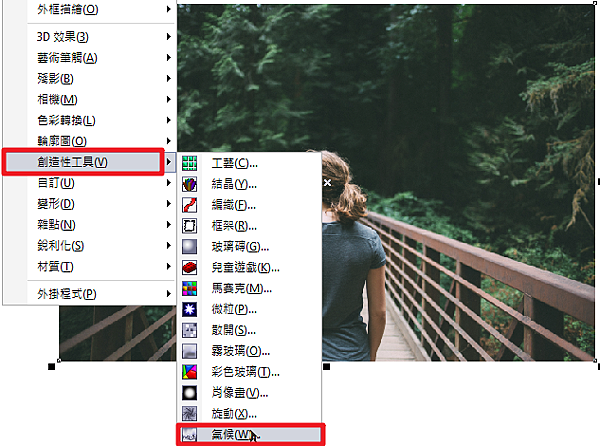Choose the 框架 frame effect icon

(x=189, y=226)
